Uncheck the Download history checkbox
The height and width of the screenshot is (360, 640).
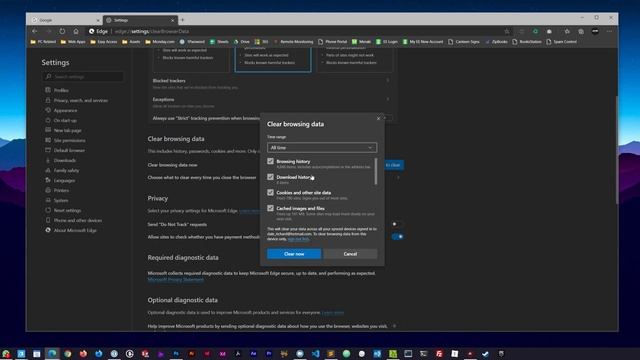(270, 177)
